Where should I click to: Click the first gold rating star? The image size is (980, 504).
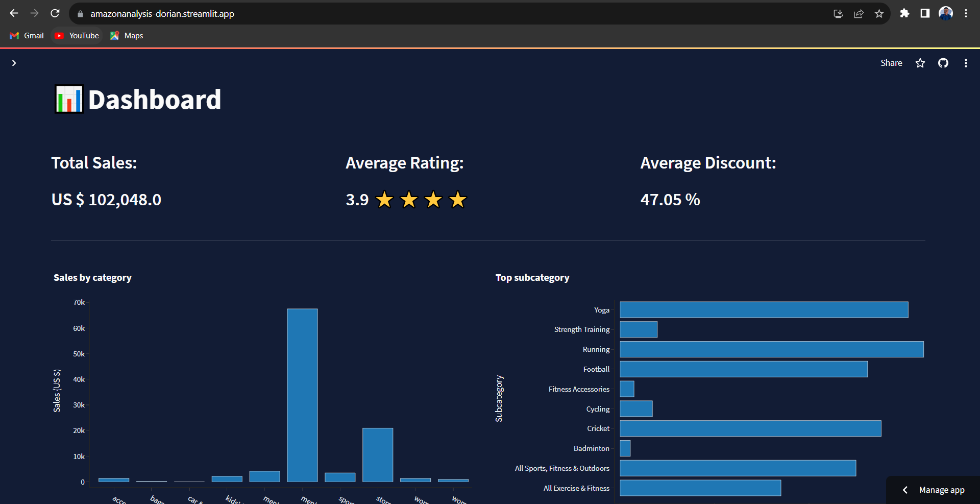[x=384, y=200]
